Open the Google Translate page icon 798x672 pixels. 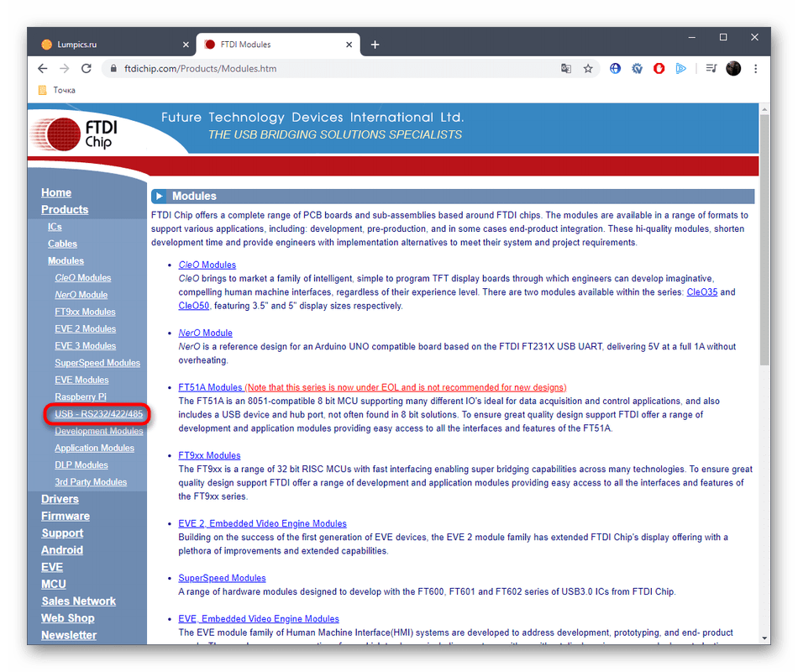point(566,69)
